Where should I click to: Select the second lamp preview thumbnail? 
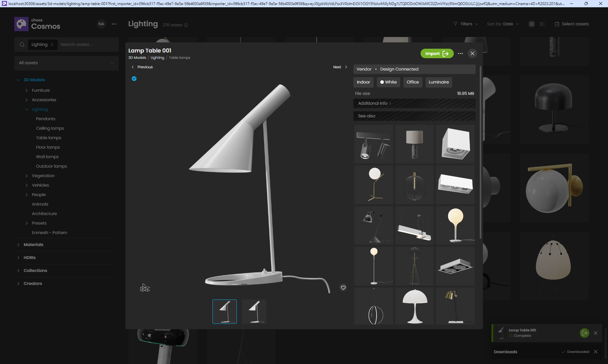(x=254, y=312)
